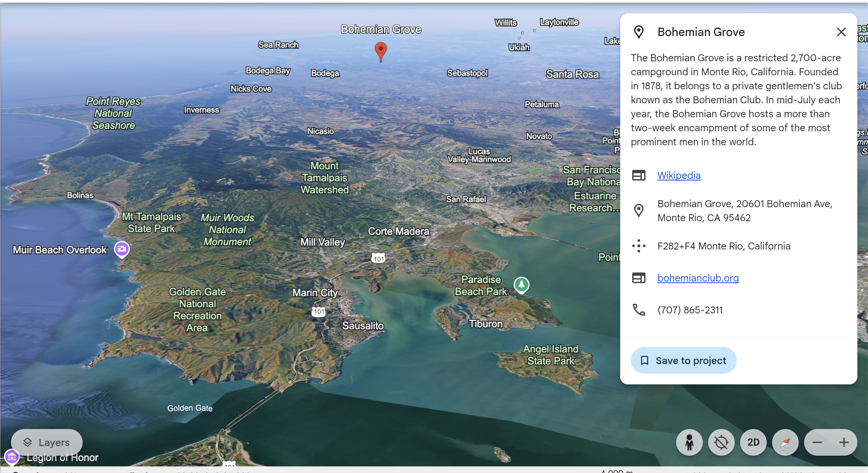This screenshot has height=473, width=868.
Task: Click the Golden Gate National Recreation Area label
Action: (x=197, y=309)
